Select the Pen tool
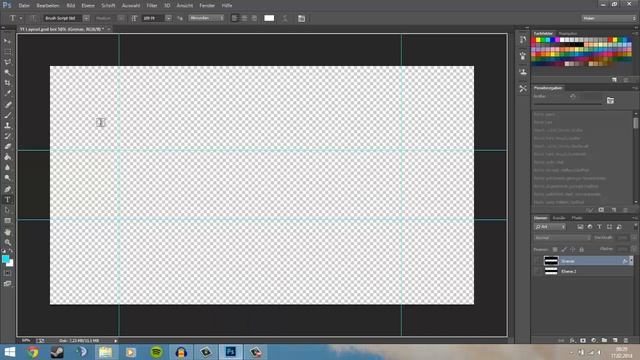Viewport: 640px width, 360px height. (7, 189)
